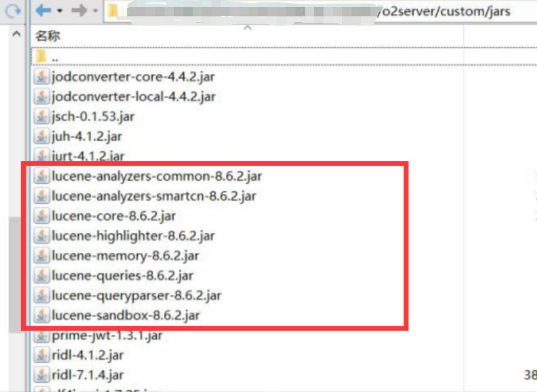Go back with the blue left arrow
Image resolution: width=537 pixels, height=392 pixels.
click(43, 10)
